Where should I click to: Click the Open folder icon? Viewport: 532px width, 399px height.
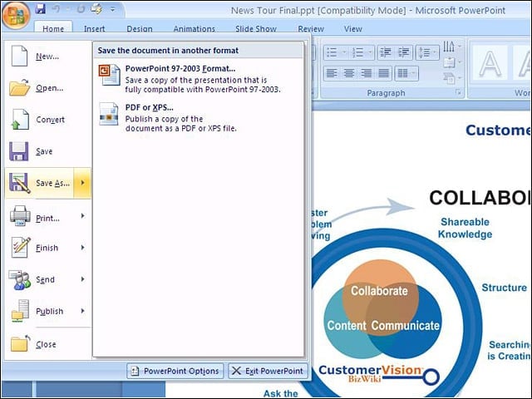tap(19, 87)
